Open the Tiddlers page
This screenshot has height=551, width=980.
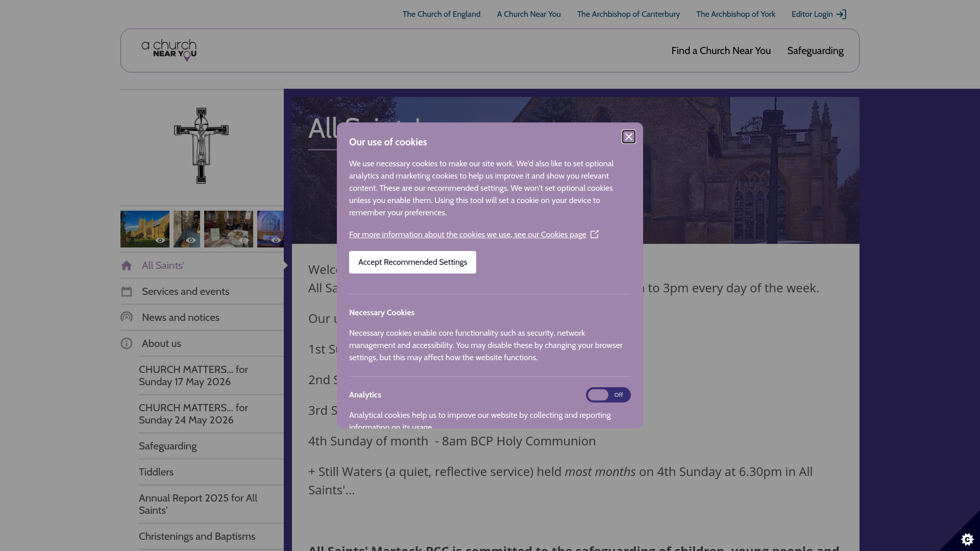[x=211, y=472]
